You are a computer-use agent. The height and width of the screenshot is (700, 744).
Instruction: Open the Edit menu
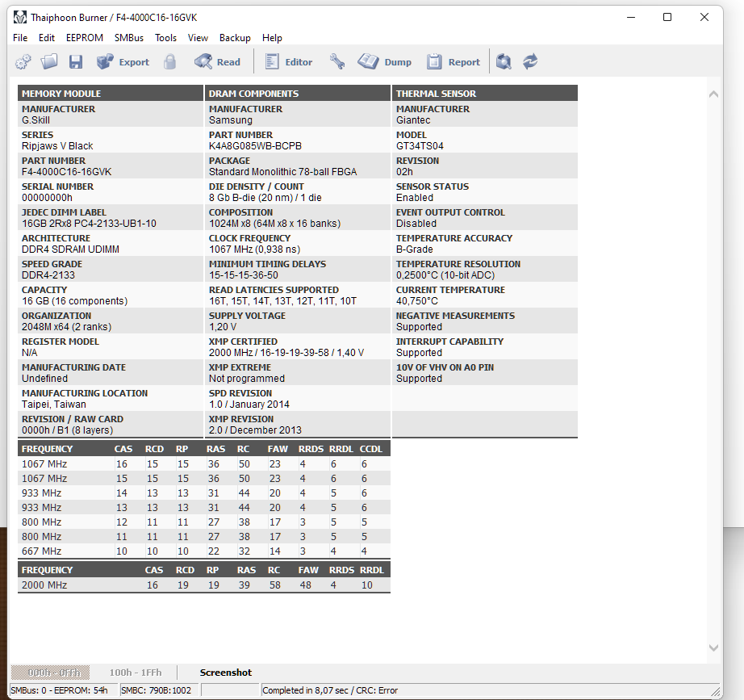[47, 37]
